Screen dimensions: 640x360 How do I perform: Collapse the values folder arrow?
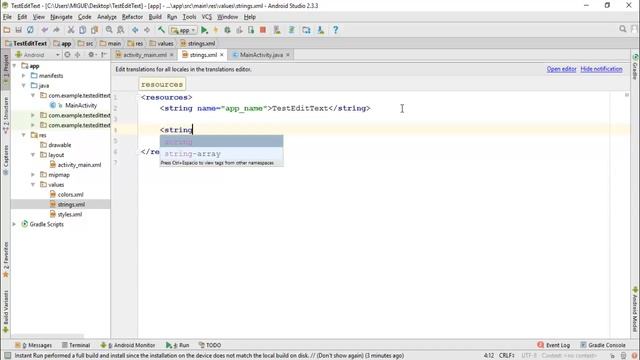(x=33, y=184)
